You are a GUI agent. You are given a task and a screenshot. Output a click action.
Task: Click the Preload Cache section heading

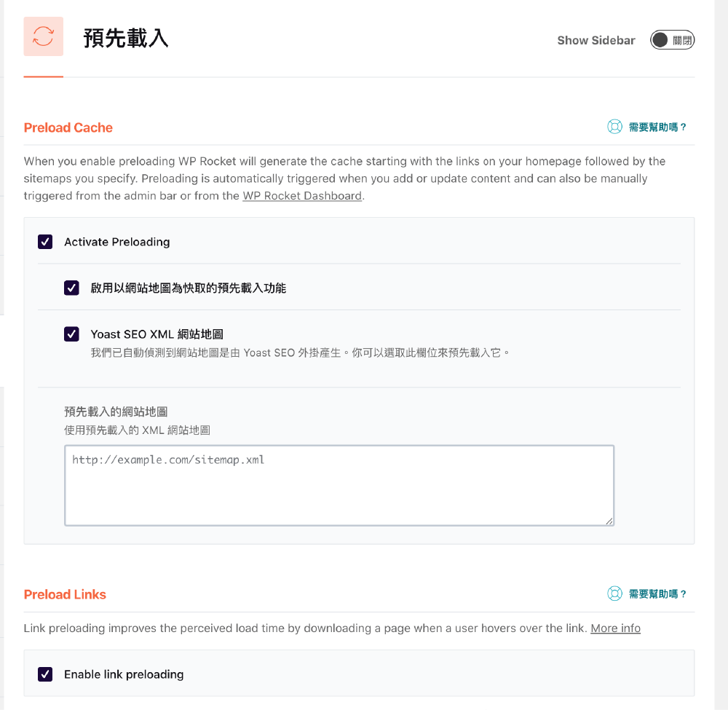coord(68,127)
